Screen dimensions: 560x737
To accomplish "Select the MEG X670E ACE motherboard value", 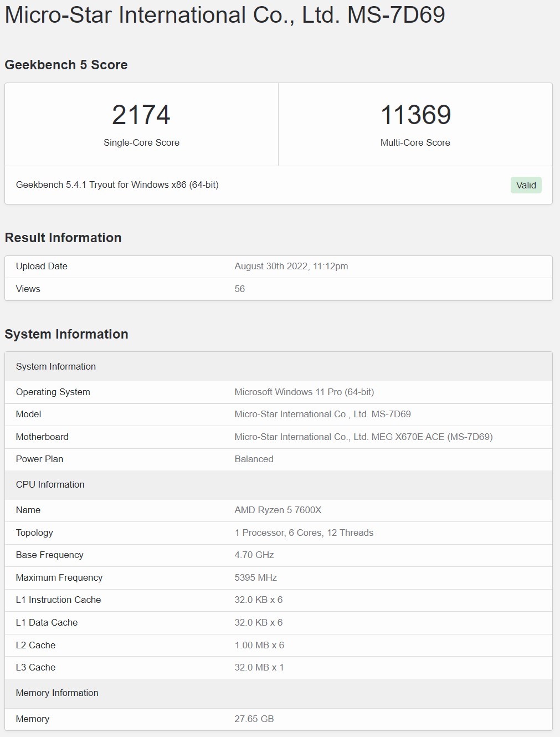I will point(363,437).
